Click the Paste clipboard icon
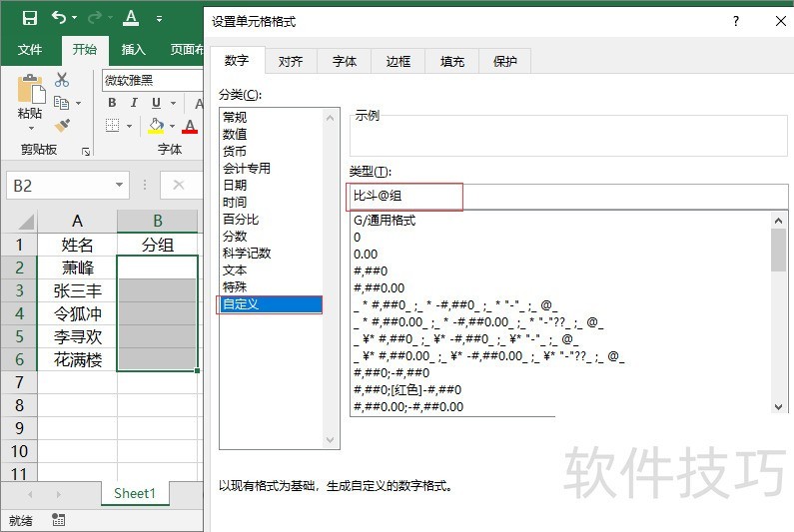794x532 pixels. pyautogui.click(x=30, y=93)
